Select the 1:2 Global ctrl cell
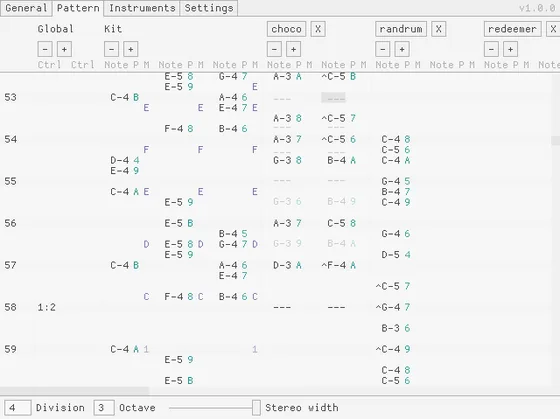This screenshot has width=560, height=419. (47, 307)
